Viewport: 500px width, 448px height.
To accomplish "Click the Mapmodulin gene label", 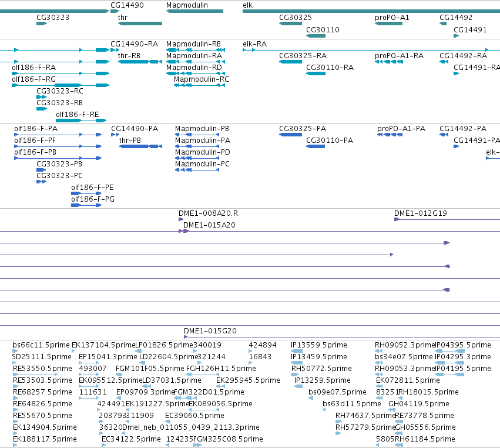I will [187, 5].
